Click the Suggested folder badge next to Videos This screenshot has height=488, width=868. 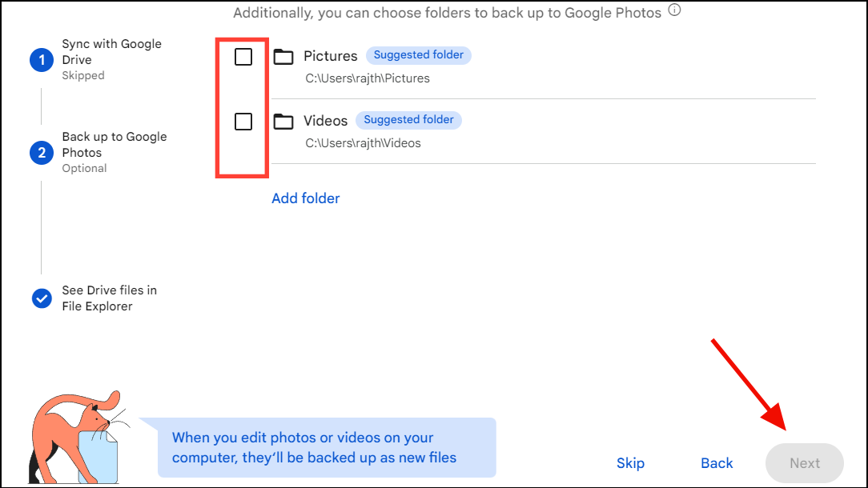(408, 119)
